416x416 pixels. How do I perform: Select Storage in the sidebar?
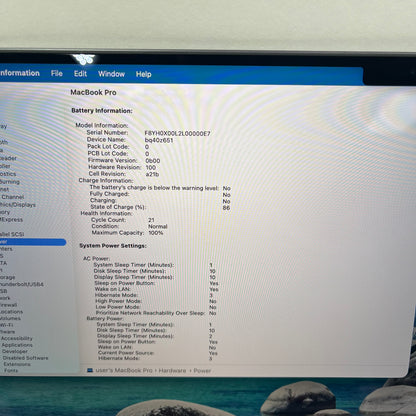(x=8, y=277)
